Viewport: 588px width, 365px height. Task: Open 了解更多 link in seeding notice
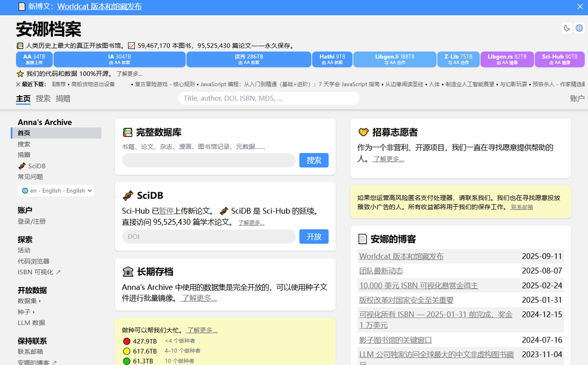[202, 330]
